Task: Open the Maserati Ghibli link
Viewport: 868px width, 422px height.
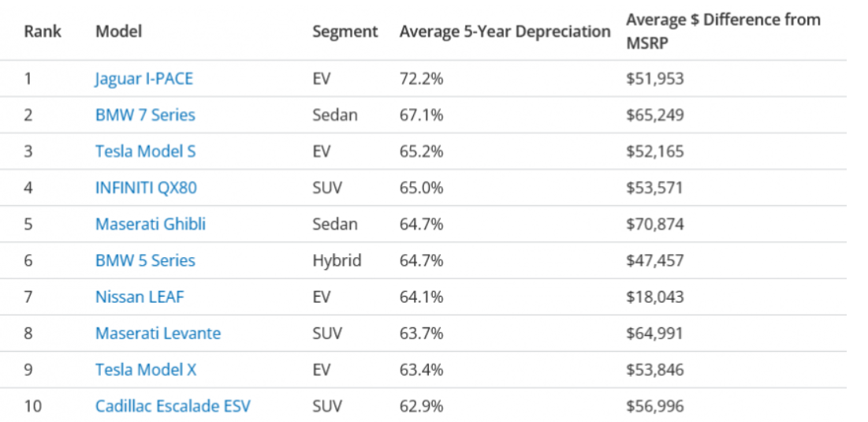Action: 150,224
